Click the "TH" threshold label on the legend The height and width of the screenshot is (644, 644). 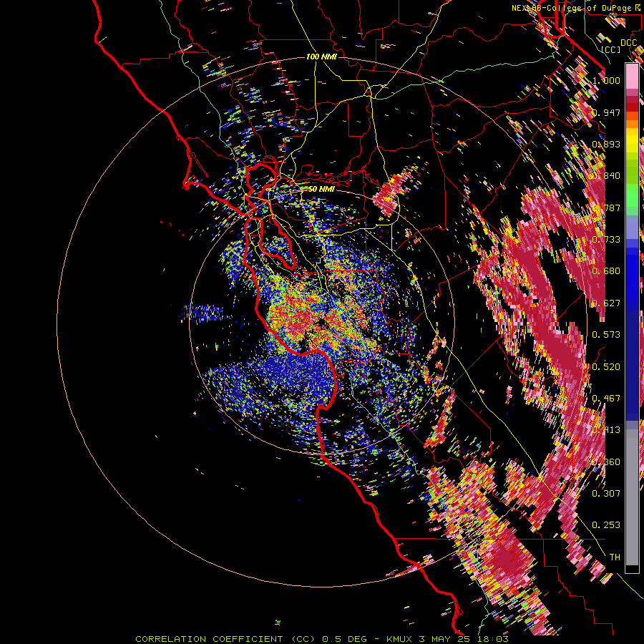pyautogui.click(x=615, y=557)
